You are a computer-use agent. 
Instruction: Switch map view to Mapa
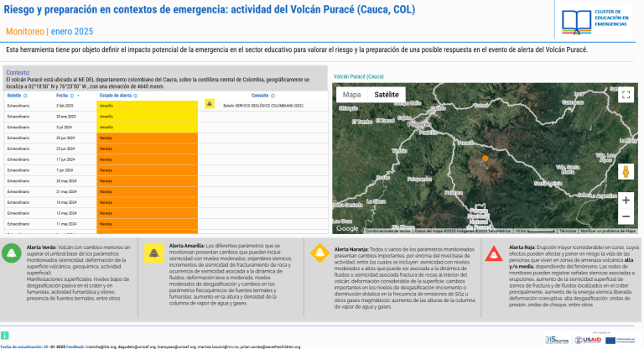coord(351,95)
